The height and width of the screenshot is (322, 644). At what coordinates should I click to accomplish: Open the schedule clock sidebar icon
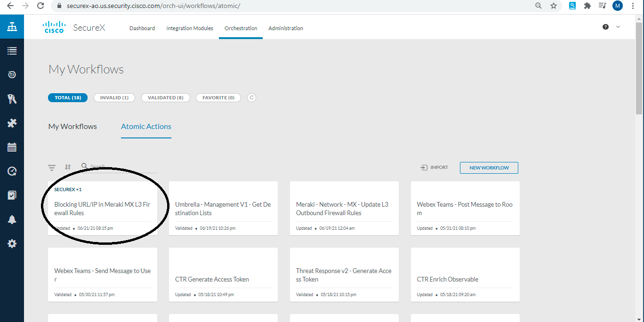click(12, 171)
